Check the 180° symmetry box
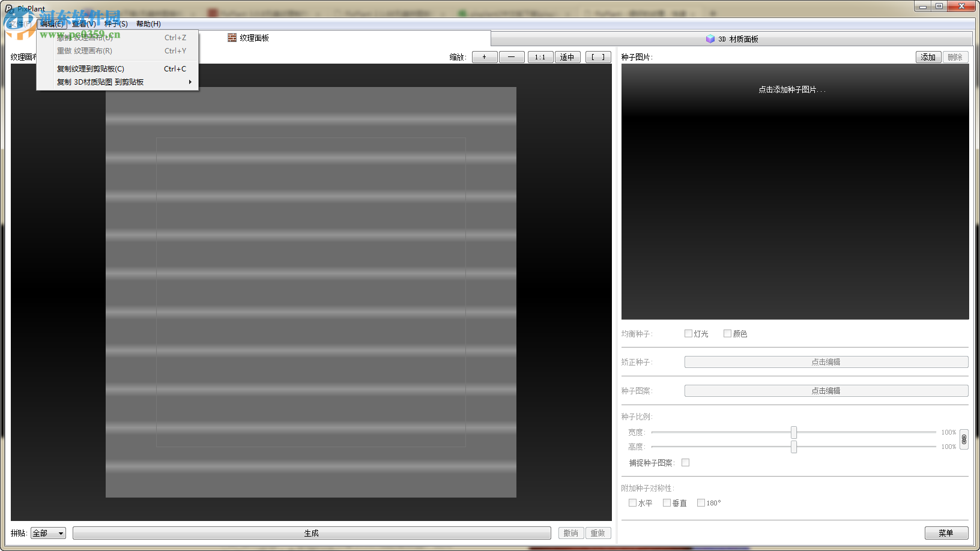The width and height of the screenshot is (980, 551). [x=701, y=503]
